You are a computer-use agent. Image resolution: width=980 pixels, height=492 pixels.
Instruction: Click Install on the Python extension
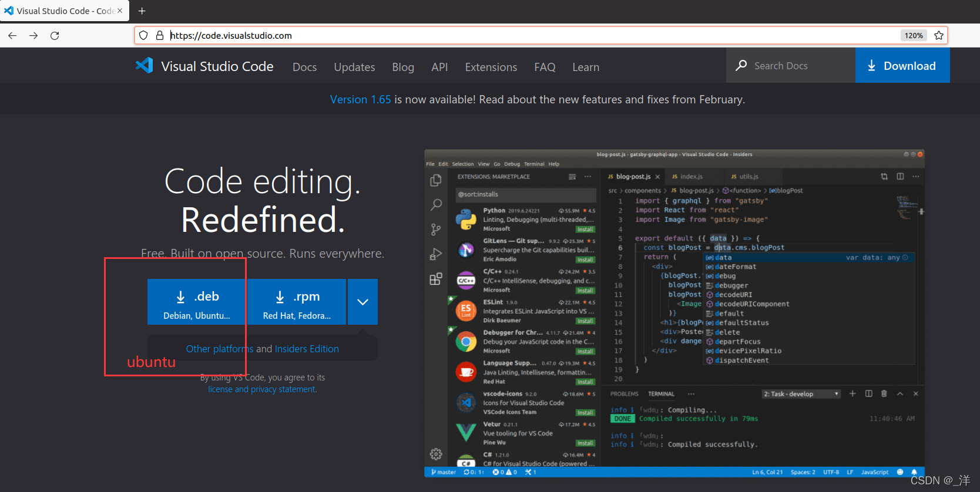click(x=585, y=230)
